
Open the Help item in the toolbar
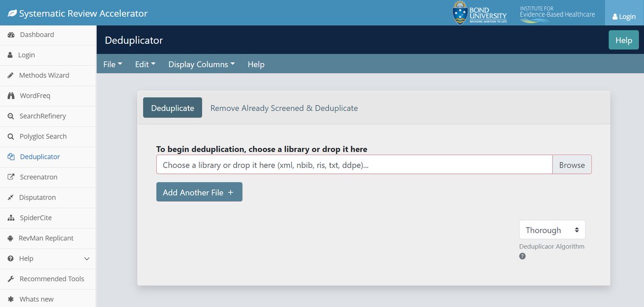point(256,64)
